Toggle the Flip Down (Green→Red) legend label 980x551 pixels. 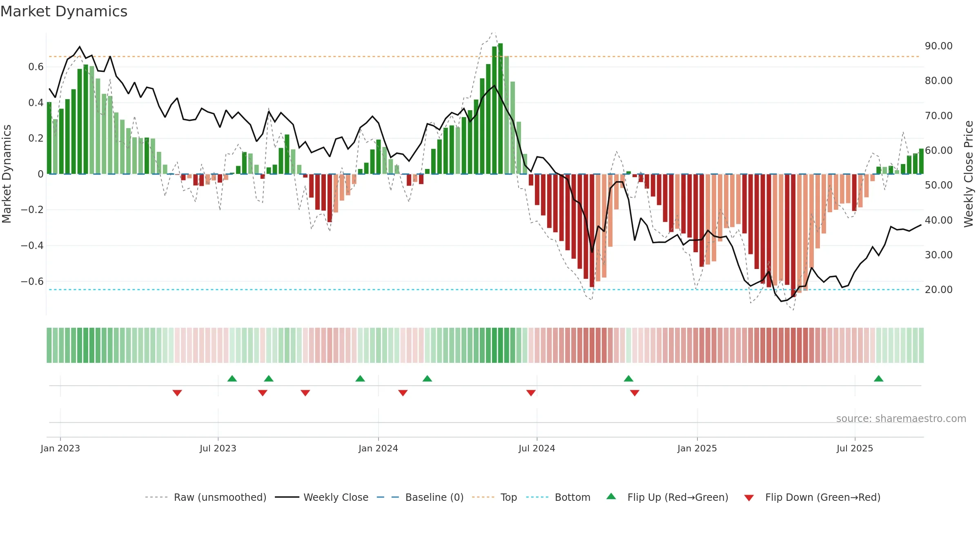pos(823,497)
